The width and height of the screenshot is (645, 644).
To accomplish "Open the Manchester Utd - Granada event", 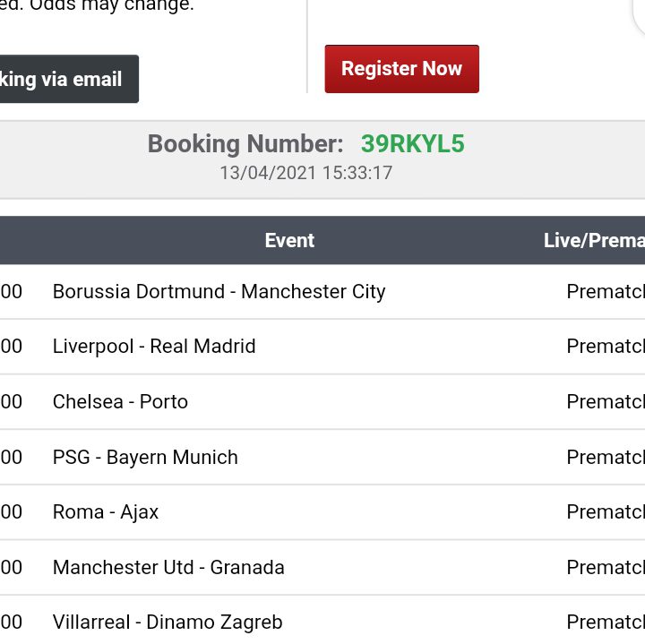I will (x=168, y=568).
